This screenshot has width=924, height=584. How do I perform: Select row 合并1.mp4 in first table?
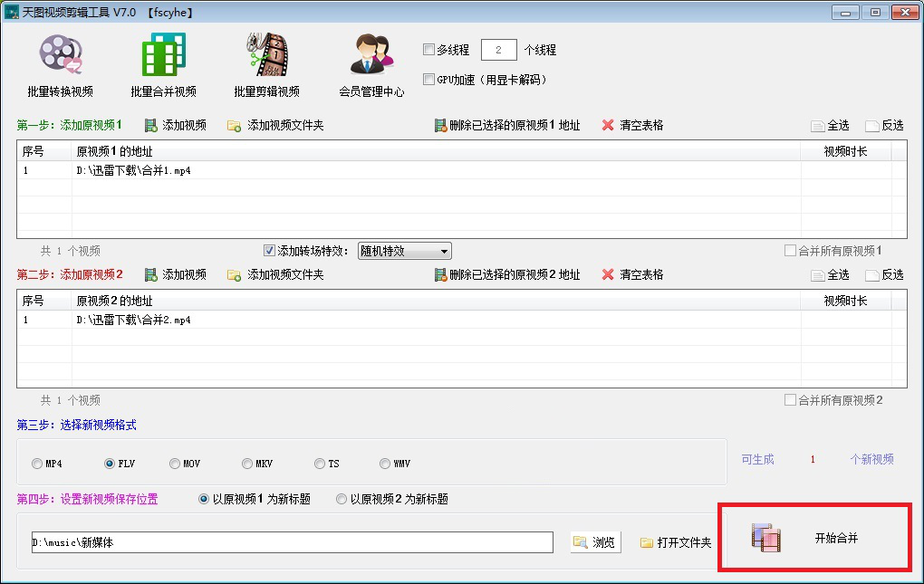[x=454, y=171]
